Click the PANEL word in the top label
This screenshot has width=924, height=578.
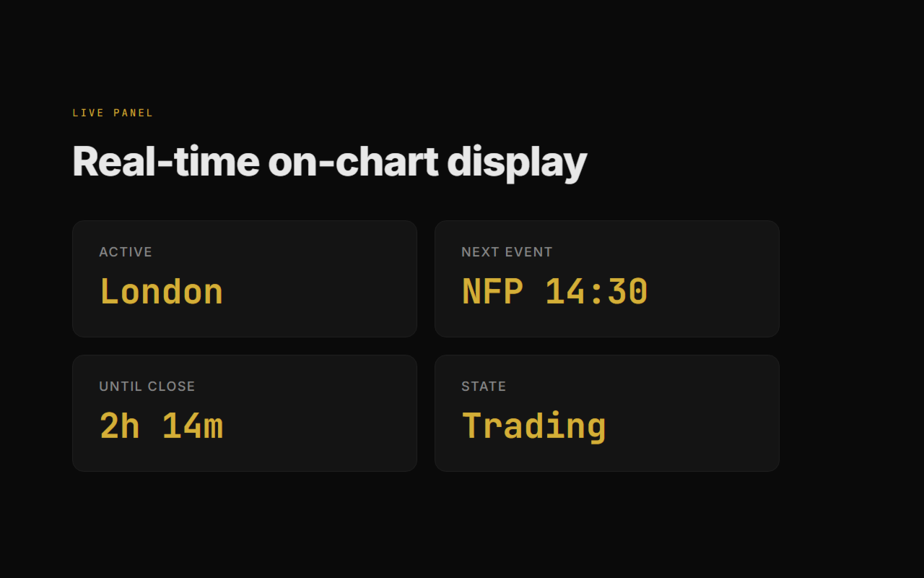click(x=134, y=113)
